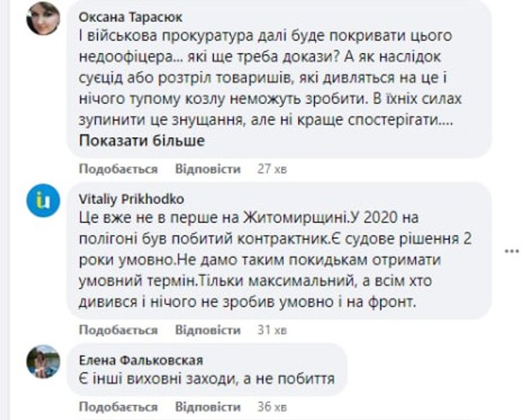
Task: Hit Відповісти under Елена Фальковская's comment
Action: point(208,406)
